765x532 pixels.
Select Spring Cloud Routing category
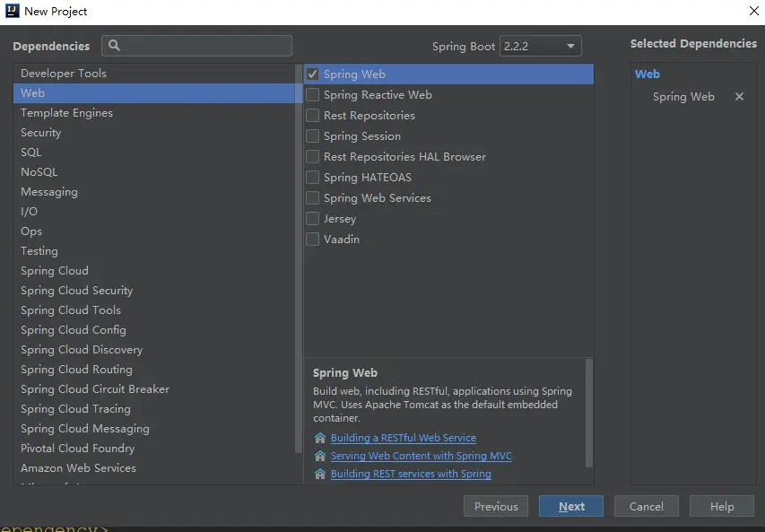click(154, 370)
